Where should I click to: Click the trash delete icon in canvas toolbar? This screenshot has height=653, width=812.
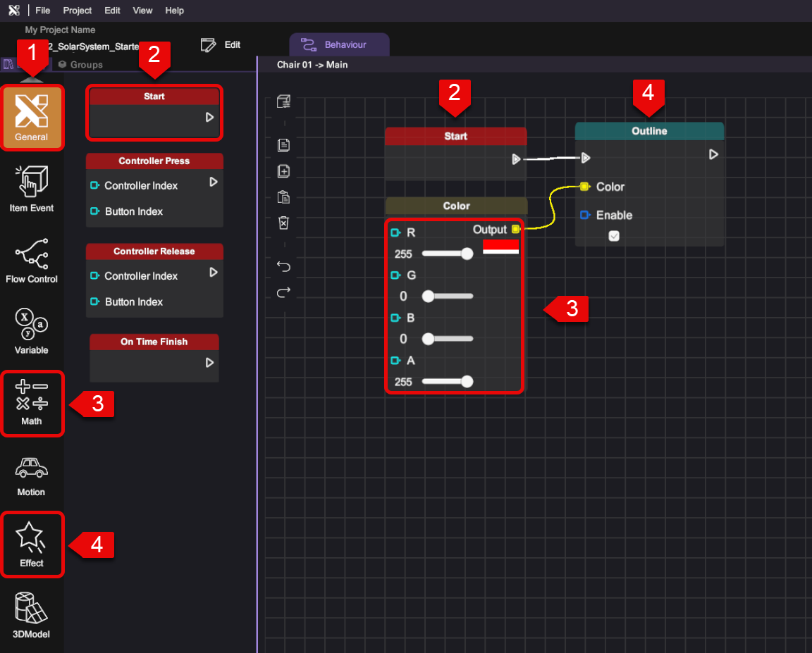point(283,223)
